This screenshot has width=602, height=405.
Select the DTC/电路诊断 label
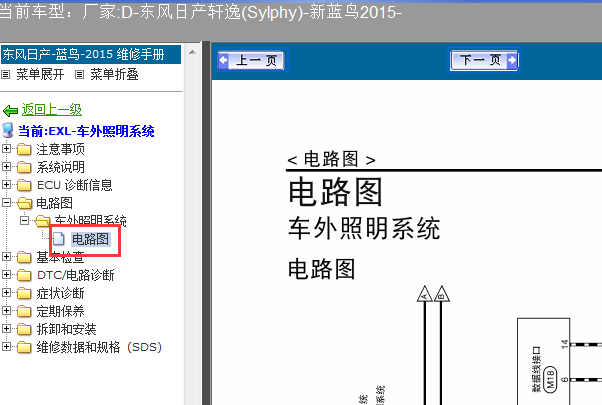coord(76,275)
